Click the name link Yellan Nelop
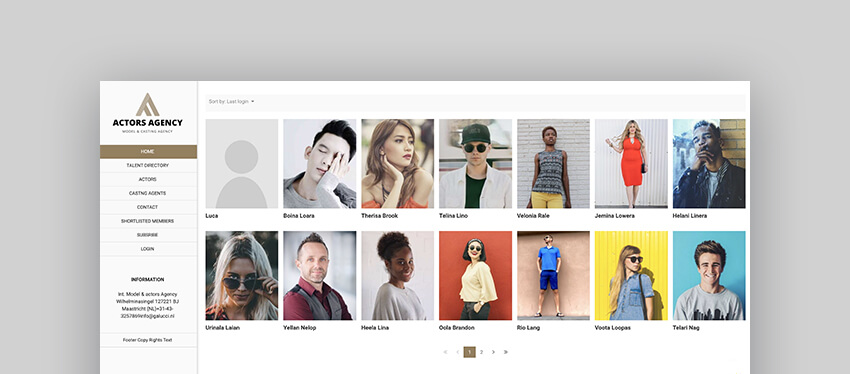850x374 pixels. pyautogui.click(x=300, y=328)
